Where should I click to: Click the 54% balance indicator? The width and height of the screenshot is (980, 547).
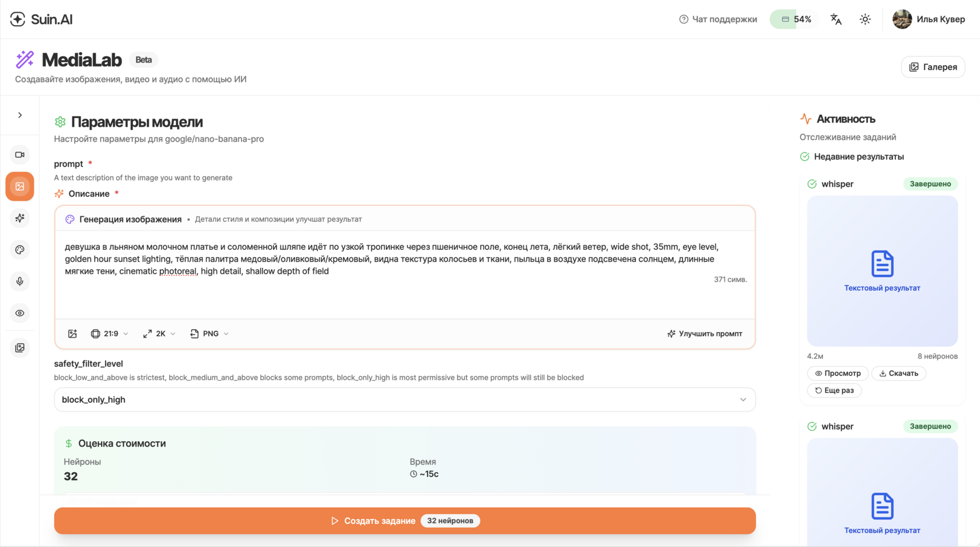(x=796, y=19)
